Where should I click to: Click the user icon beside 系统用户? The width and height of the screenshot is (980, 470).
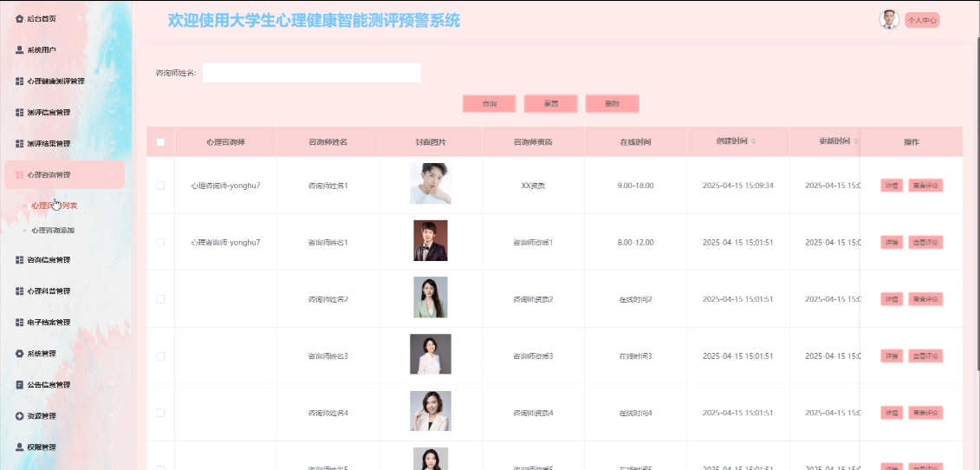click(19, 50)
